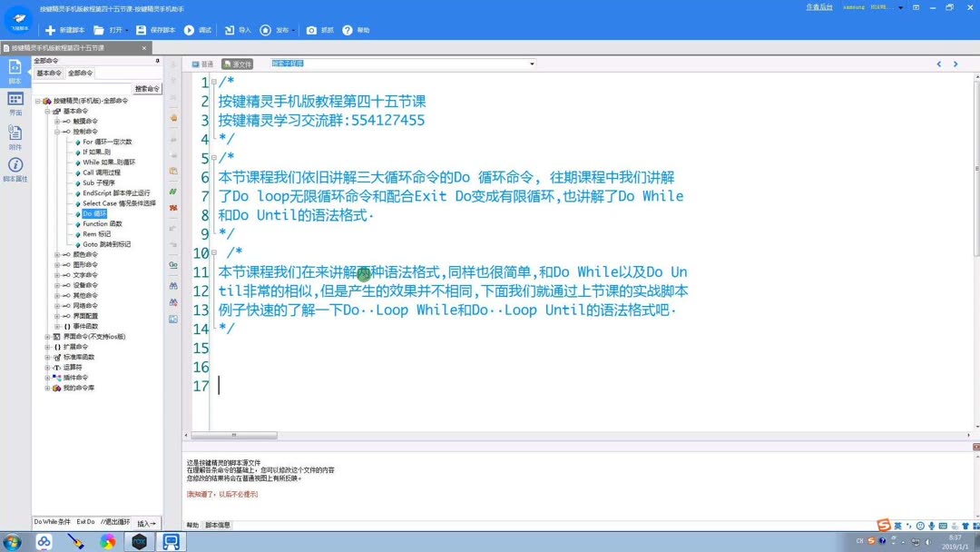The height and width of the screenshot is (552, 980).
Task: Open the 作者后台 link at top right
Action: coord(818,7)
